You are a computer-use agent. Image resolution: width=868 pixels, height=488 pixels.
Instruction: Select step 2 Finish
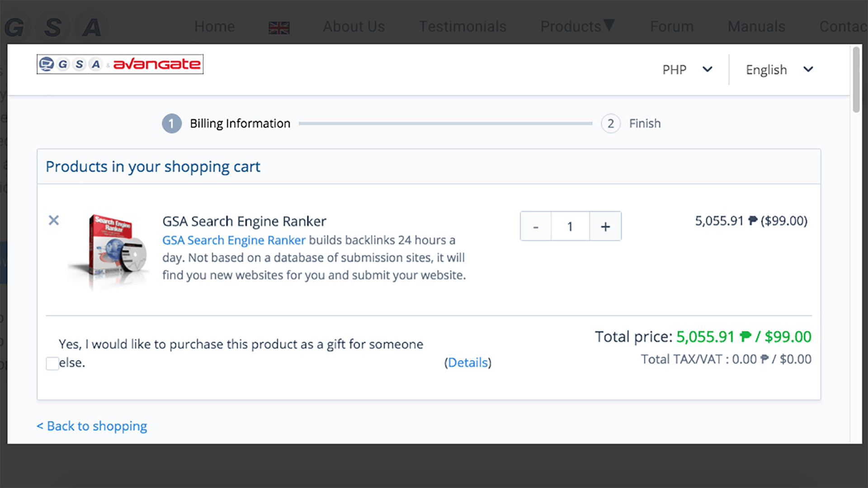[x=631, y=123]
